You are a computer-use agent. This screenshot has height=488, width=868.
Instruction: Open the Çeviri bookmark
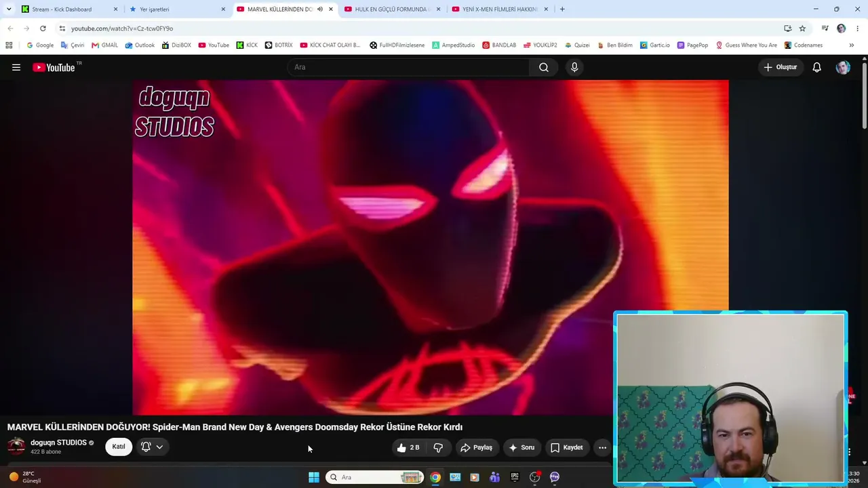click(x=73, y=45)
